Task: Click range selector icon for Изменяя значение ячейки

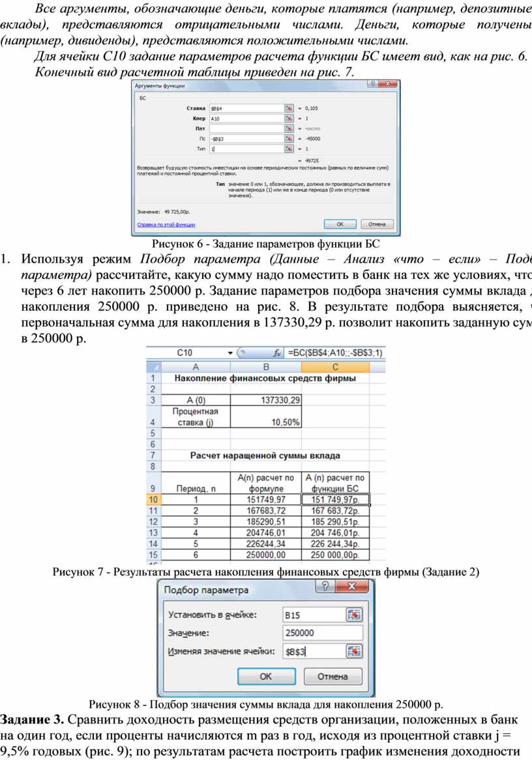Action: (x=355, y=651)
